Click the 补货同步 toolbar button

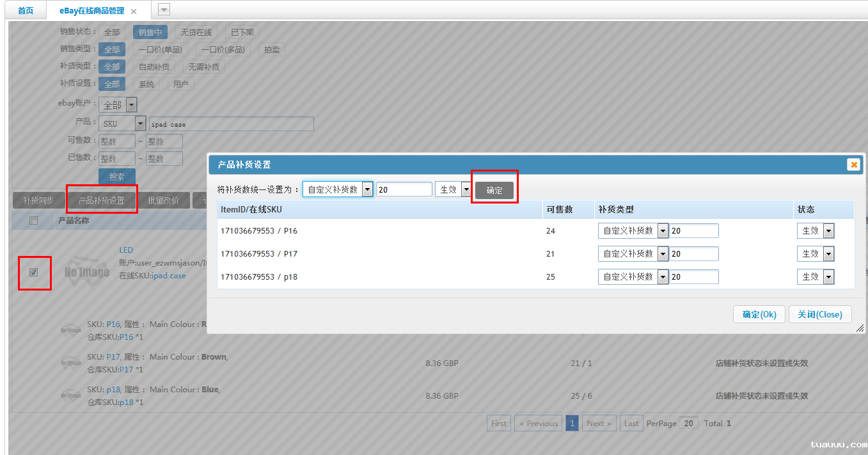coord(38,199)
